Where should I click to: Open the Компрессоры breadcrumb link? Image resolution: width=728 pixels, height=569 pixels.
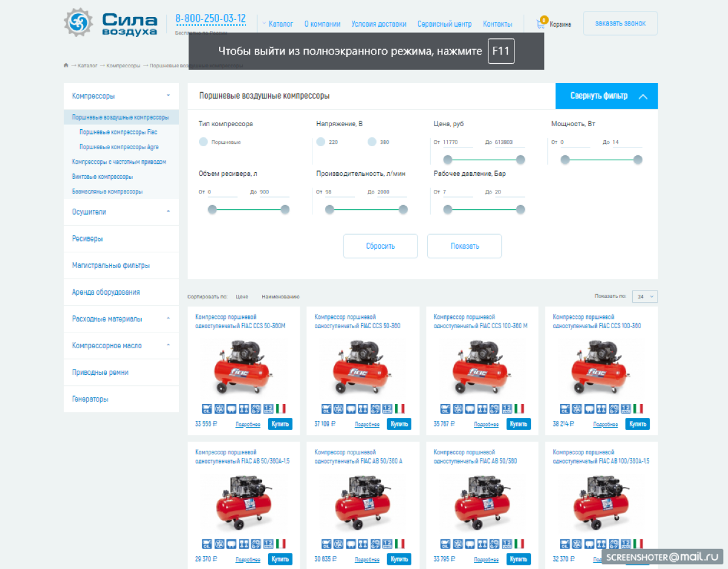tap(123, 66)
